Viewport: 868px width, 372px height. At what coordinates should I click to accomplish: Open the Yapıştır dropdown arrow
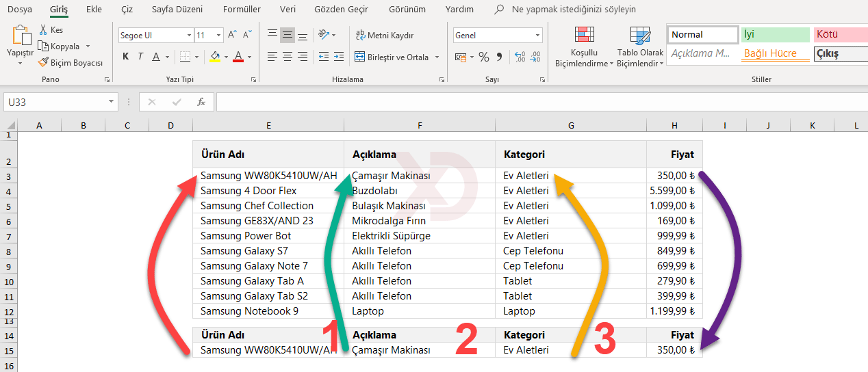click(20, 63)
